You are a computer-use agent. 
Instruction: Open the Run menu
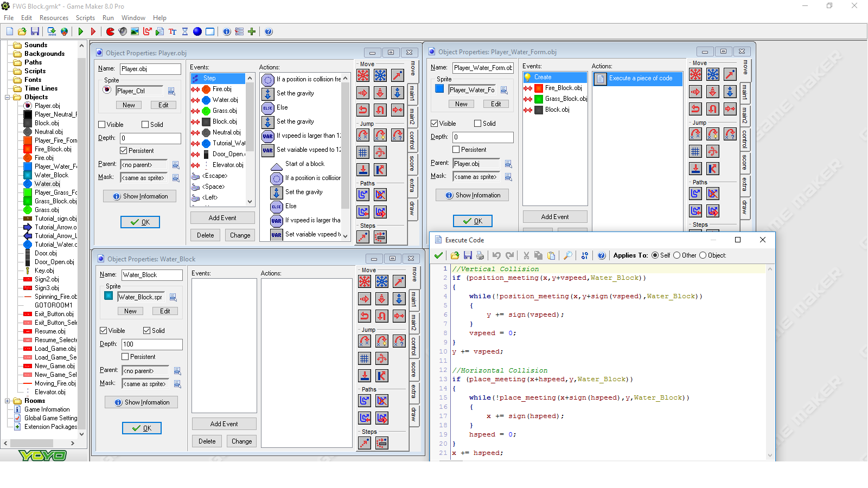[x=108, y=18]
